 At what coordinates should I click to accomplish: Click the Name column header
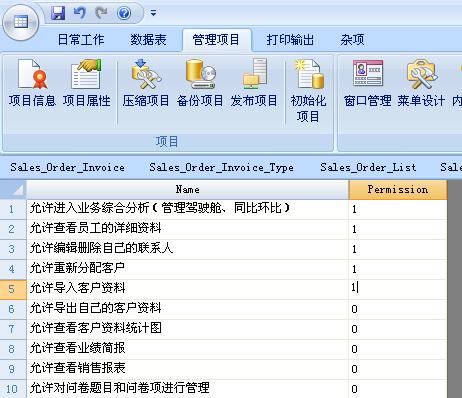pos(188,190)
